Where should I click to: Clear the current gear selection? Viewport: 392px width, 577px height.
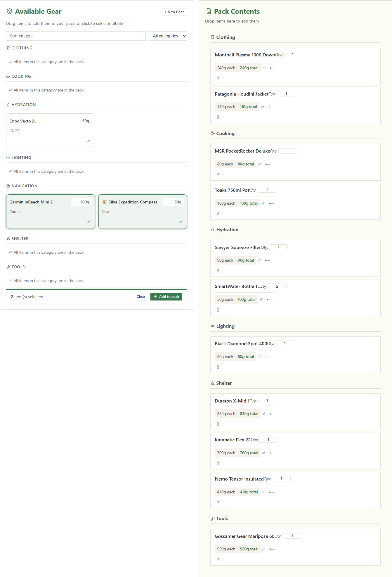point(141,297)
